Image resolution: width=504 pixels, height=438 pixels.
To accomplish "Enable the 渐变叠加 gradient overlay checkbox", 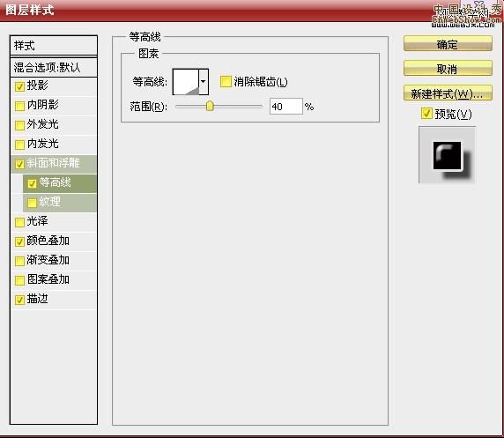I will coord(19,261).
